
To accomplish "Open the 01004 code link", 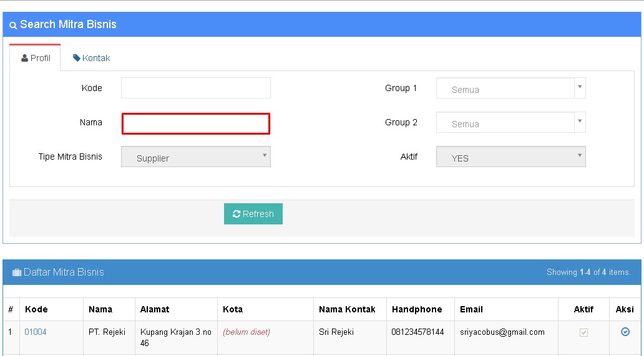I will [36, 332].
